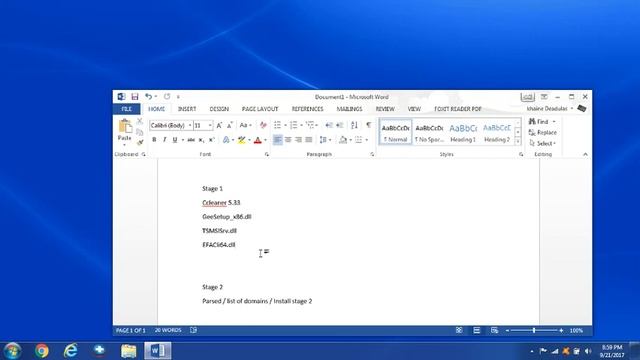Apply the No Spacing style
640x360 pixels.
(x=429, y=132)
